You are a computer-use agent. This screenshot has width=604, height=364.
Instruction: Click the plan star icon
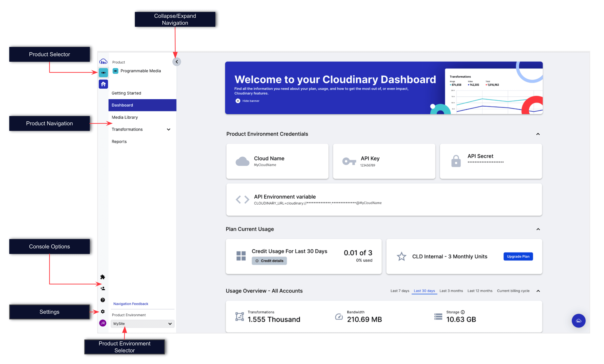point(401,256)
